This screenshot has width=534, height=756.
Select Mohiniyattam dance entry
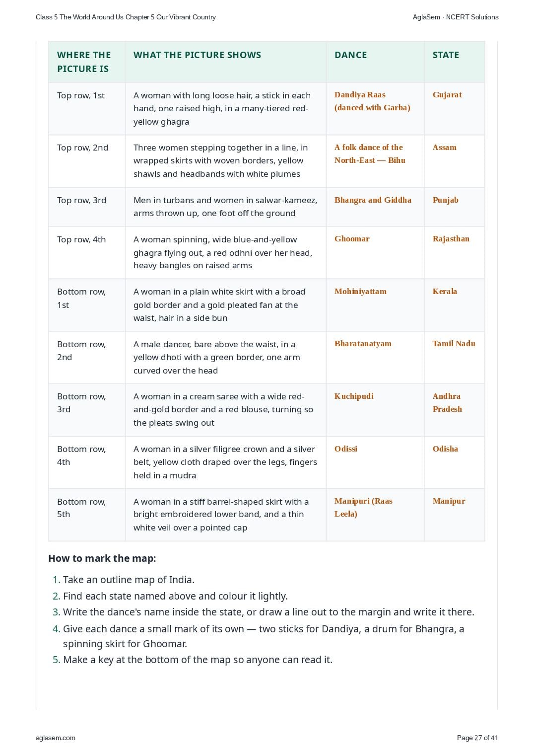click(x=360, y=291)
